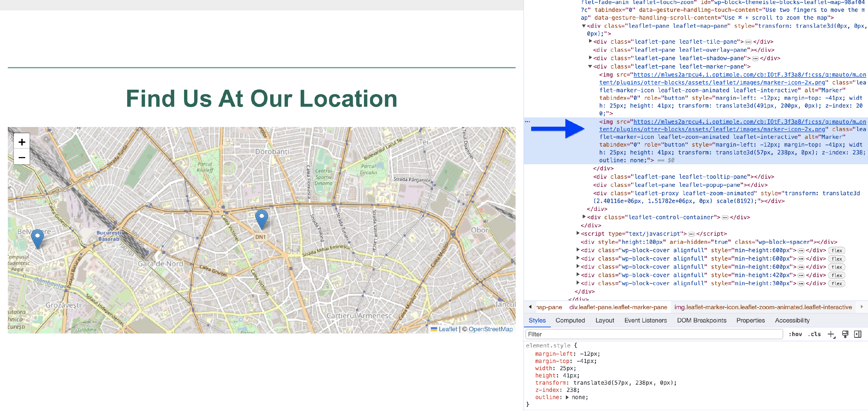Click the map marker near Belvedere
The height and width of the screenshot is (411, 868).
(x=37, y=238)
